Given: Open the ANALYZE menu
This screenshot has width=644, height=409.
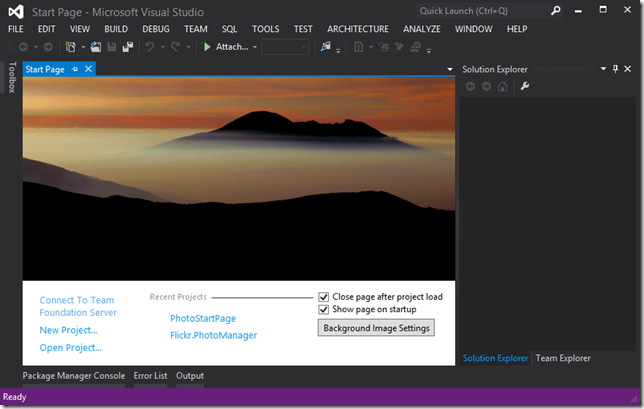Looking at the screenshot, I should [x=421, y=29].
